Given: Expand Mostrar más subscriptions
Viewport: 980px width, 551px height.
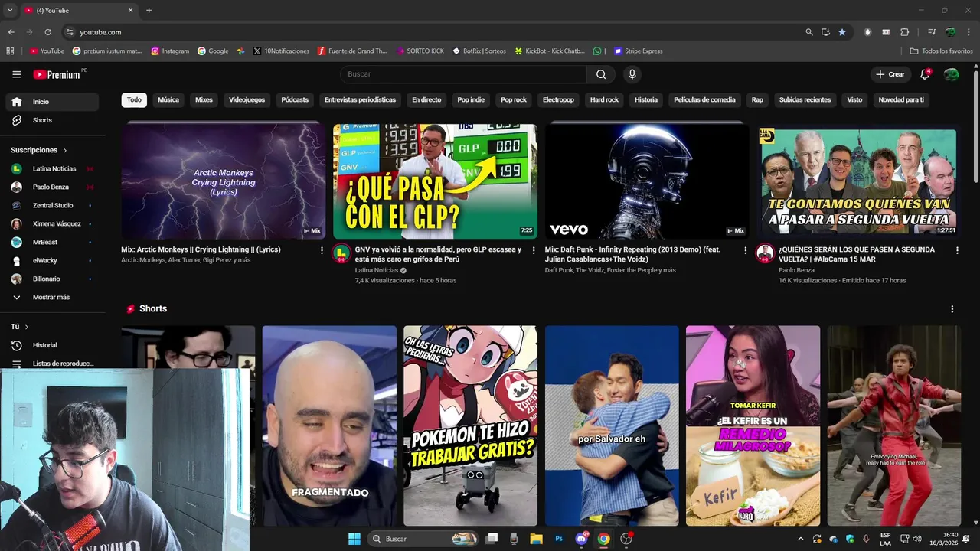Looking at the screenshot, I should (52, 297).
